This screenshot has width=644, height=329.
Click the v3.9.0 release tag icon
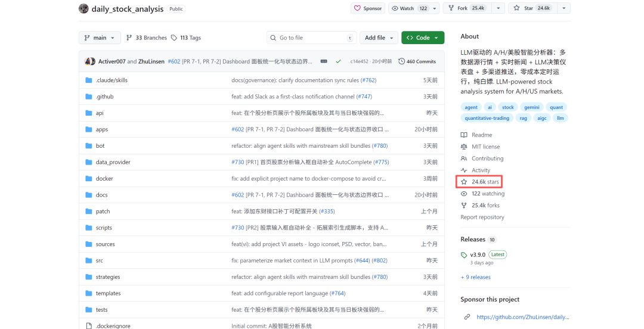464,255
